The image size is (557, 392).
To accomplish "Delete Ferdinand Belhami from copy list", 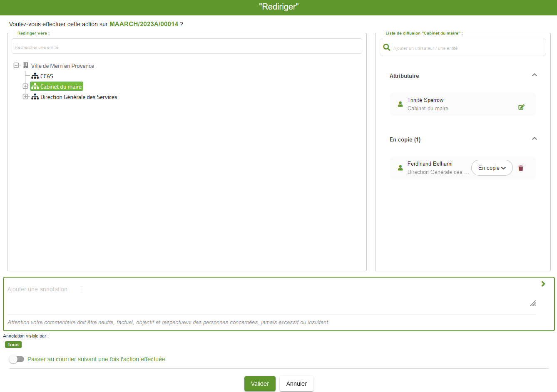I will [x=521, y=168].
